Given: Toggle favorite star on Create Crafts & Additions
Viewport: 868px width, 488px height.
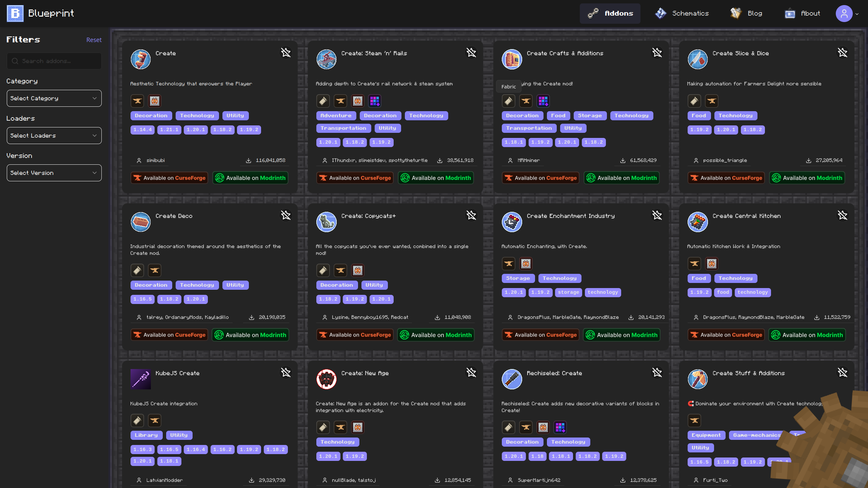Looking at the screenshot, I should tap(657, 53).
